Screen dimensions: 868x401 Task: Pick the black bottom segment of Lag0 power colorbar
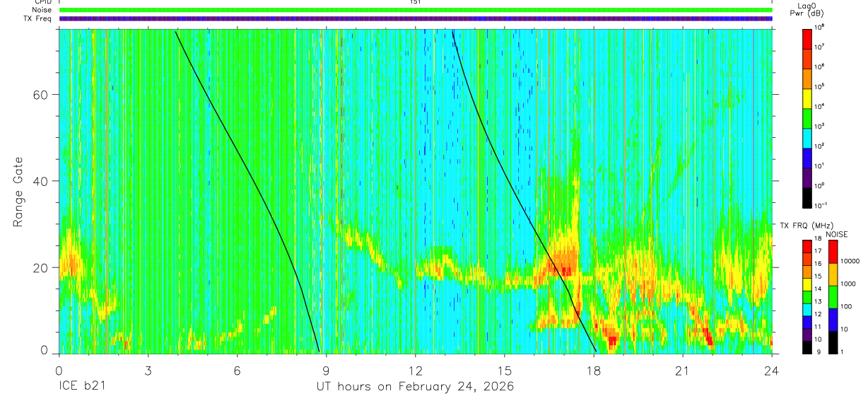point(808,197)
